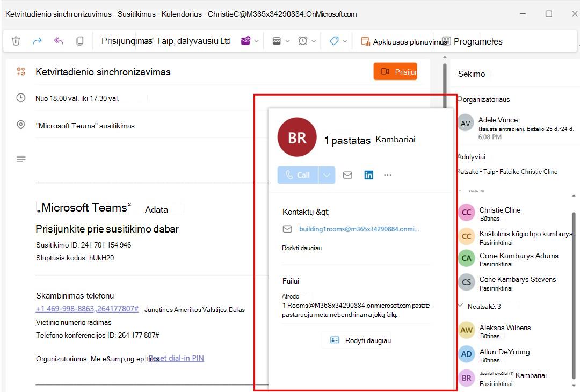
Task: Click the BR contact avatar in the card
Action: pyautogui.click(x=297, y=137)
